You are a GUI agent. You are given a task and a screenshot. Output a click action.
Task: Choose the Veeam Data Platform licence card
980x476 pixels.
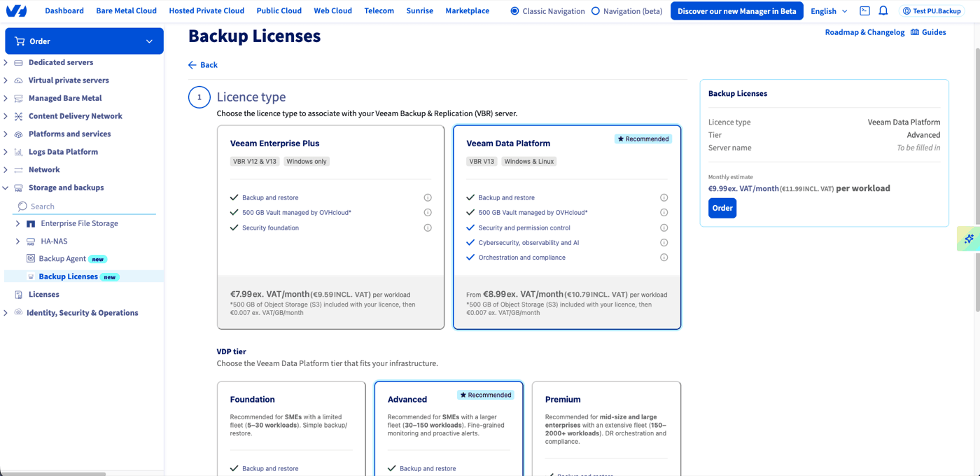(x=567, y=227)
